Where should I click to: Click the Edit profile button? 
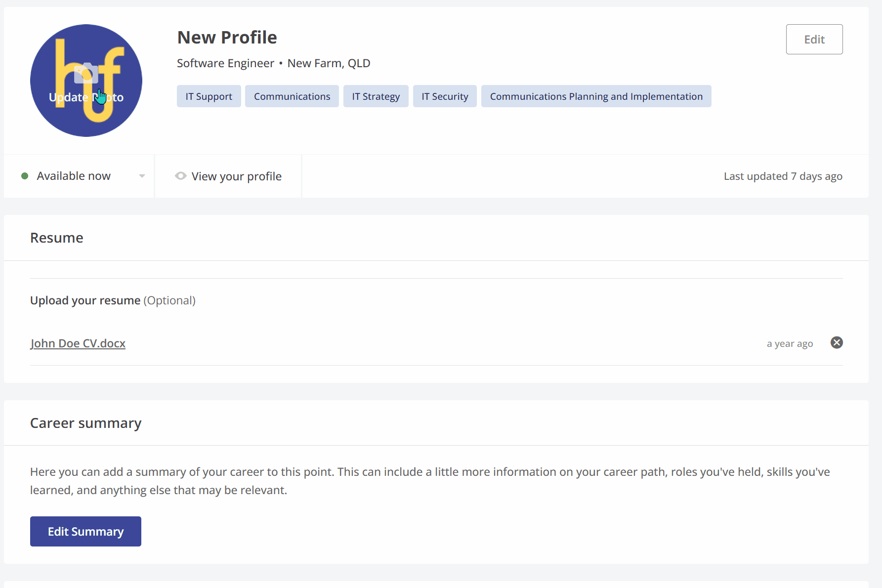pos(814,40)
